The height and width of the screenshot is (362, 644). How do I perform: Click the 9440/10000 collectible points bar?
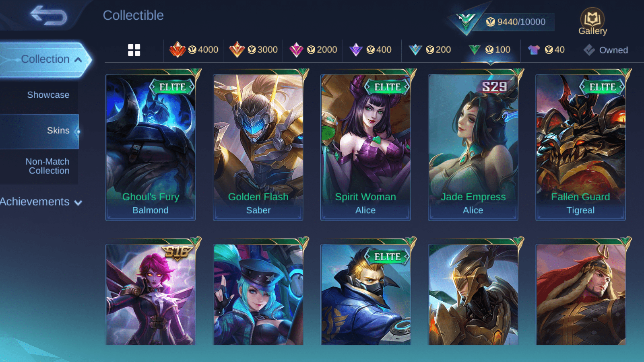515,22
